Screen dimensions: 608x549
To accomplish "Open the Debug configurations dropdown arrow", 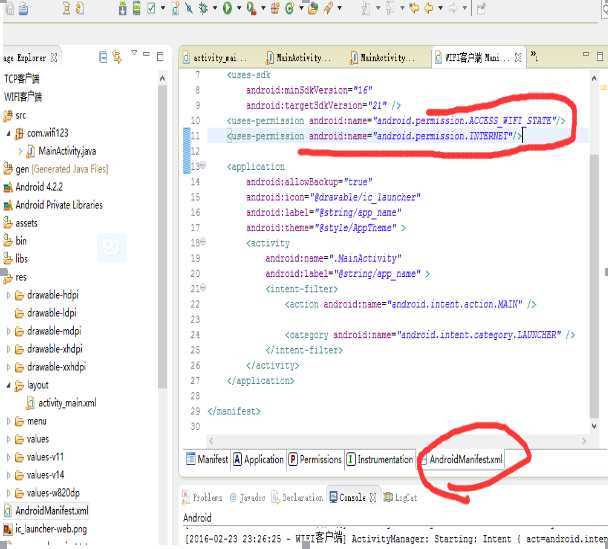I will 215,8.
